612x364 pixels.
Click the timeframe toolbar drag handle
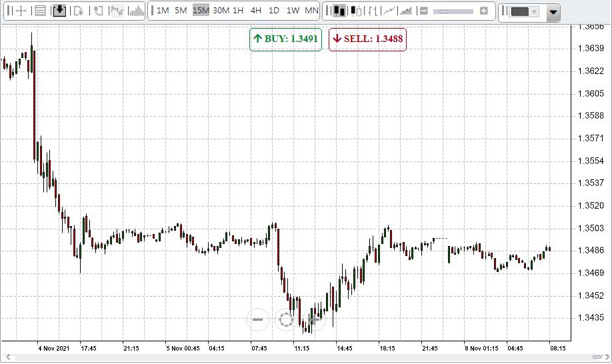pyautogui.click(x=152, y=11)
